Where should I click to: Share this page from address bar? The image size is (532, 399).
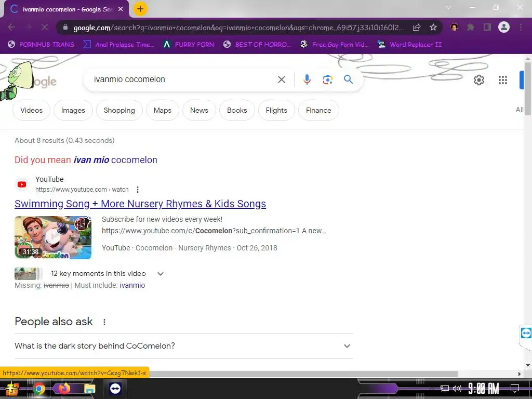point(417,27)
